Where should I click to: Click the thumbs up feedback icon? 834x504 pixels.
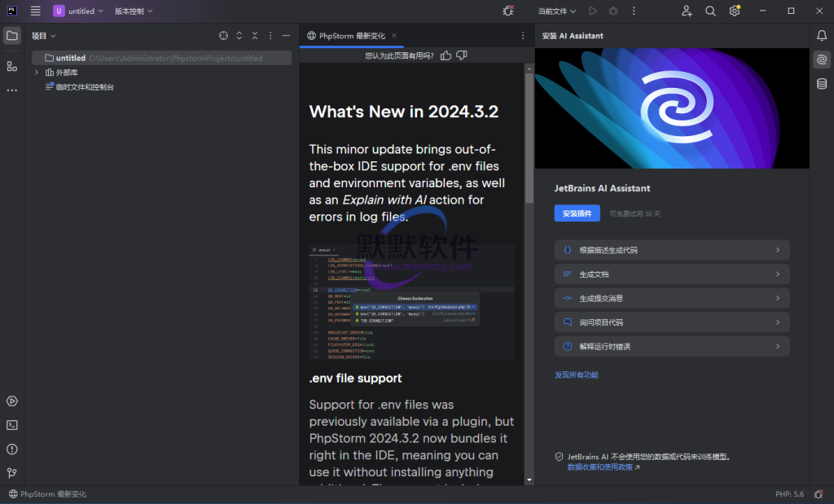click(x=446, y=55)
